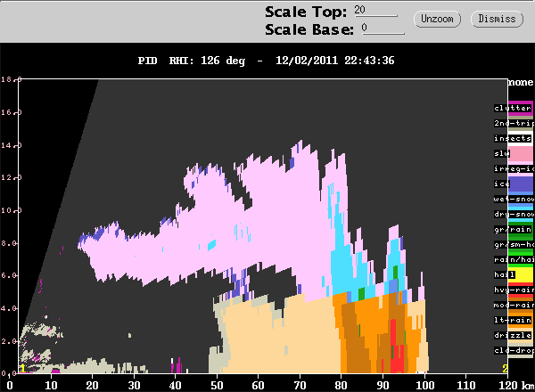Click the 4.0 height axis label

click(9, 308)
